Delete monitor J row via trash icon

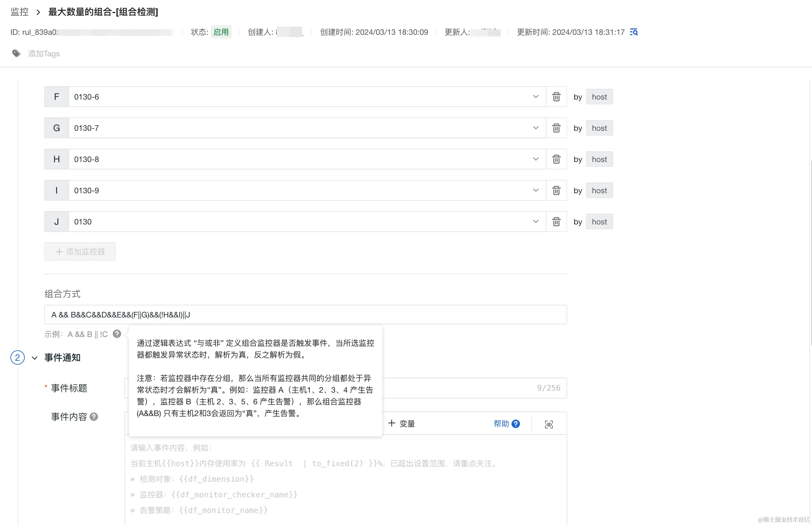(556, 222)
